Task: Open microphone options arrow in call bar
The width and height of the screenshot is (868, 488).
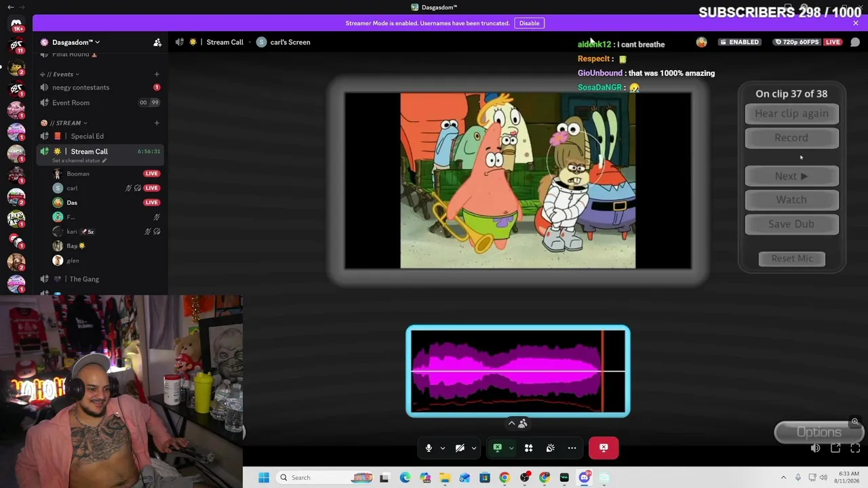Action: click(443, 448)
